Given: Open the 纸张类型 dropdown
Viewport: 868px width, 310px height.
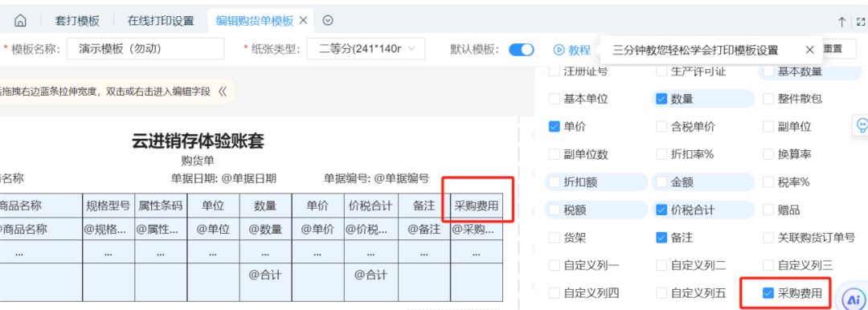Looking at the screenshot, I should [366, 49].
